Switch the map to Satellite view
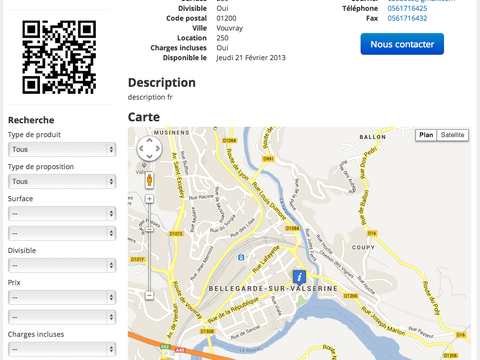This screenshot has width=480, height=360. click(452, 135)
